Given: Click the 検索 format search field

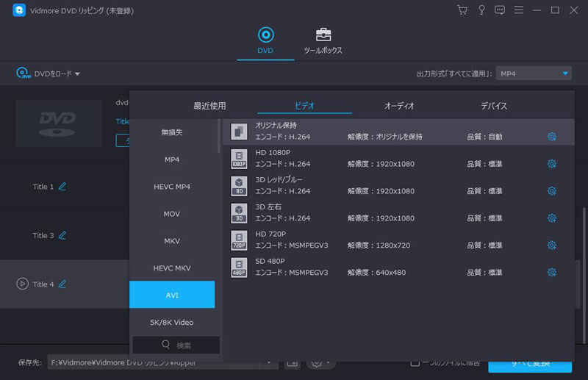Looking at the screenshot, I should pyautogui.click(x=176, y=345).
